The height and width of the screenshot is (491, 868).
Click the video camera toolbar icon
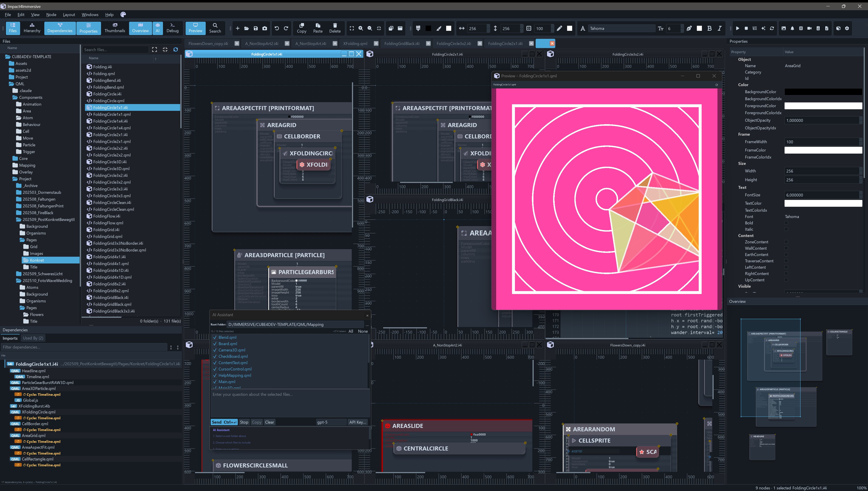809,28
